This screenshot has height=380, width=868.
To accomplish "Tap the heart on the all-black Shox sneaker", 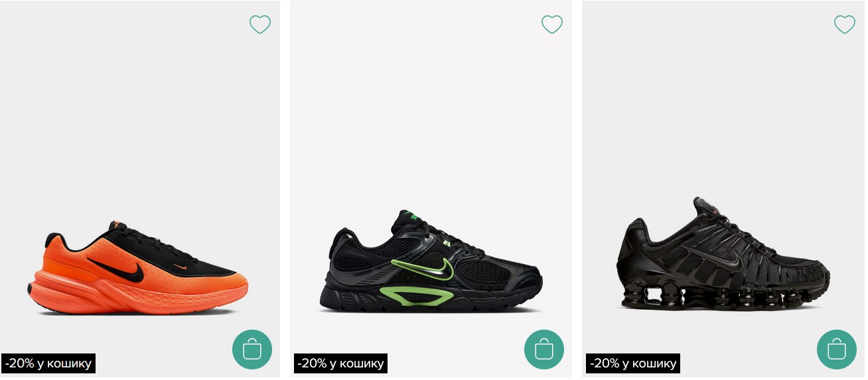I will point(844,25).
